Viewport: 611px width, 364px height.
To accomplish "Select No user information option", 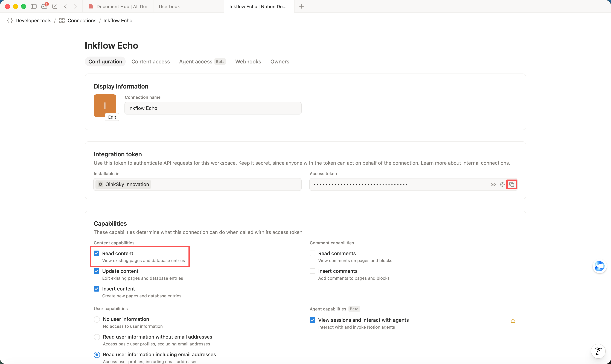I will pyautogui.click(x=97, y=319).
